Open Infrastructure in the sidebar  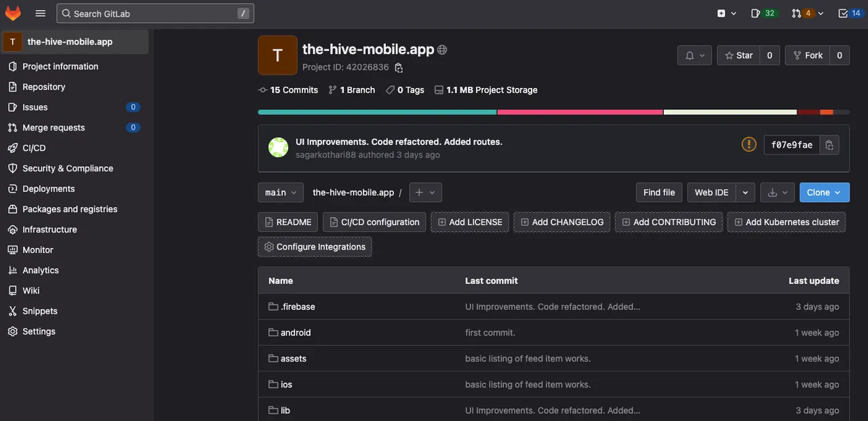(x=50, y=229)
